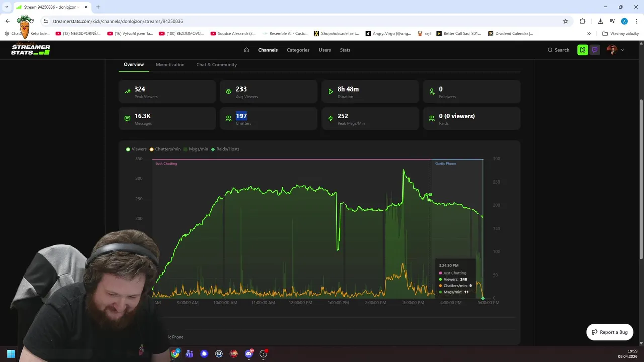Click the Gartic Phone category label on chart
The image size is (644, 362).
[x=445, y=164]
